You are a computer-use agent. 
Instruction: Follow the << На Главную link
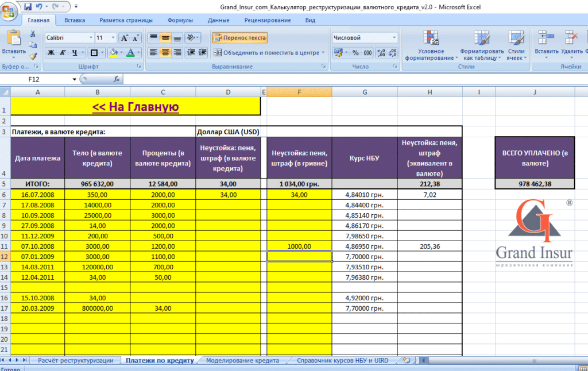(x=136, y=107)
